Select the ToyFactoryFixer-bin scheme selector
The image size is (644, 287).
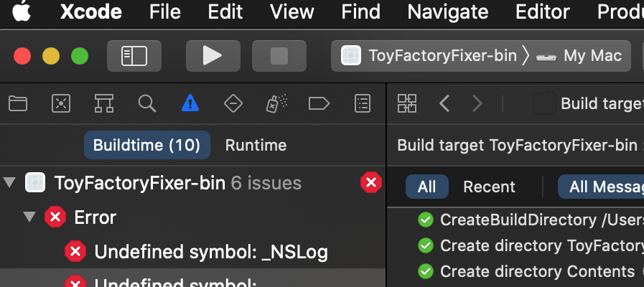(429, 56)
